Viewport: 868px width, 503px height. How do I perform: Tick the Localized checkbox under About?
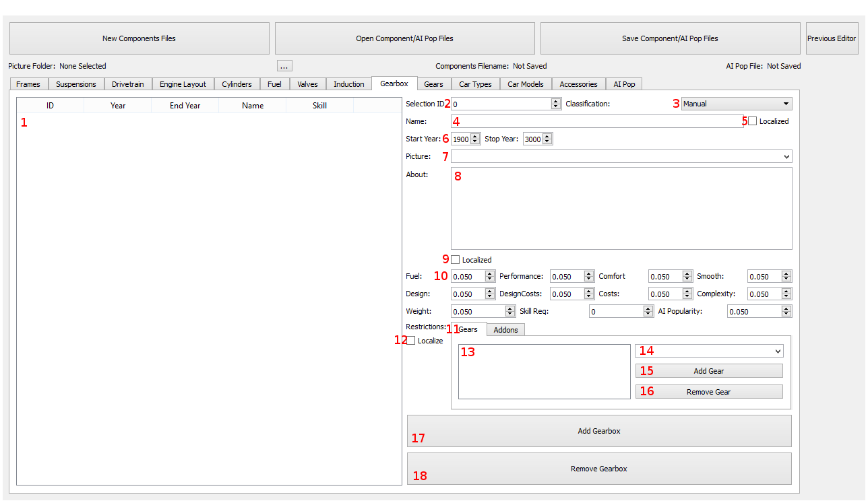coord(456,260)
